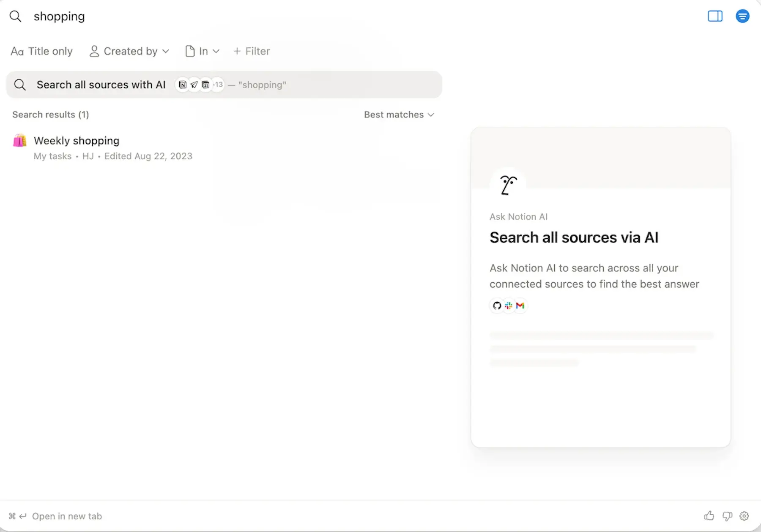The width and height of the screenshot is (761, 532).
Task: Click the Slack connected source icon
Action: [x=508, y=306]
